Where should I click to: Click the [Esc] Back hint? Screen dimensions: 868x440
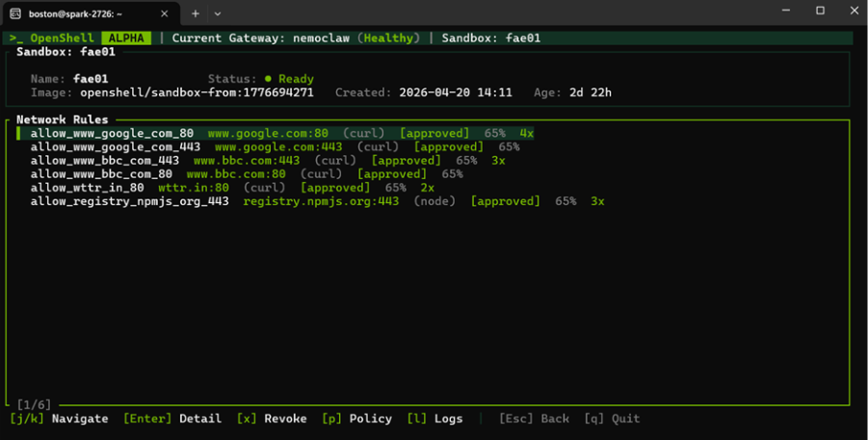pos(535,419)
